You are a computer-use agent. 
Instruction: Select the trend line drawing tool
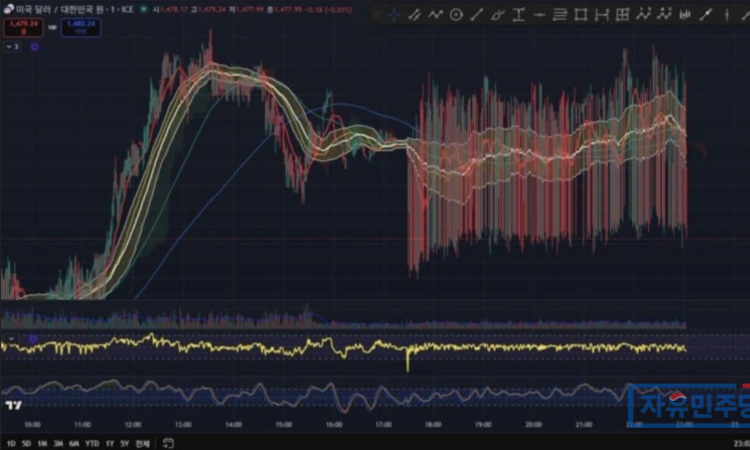477,14
